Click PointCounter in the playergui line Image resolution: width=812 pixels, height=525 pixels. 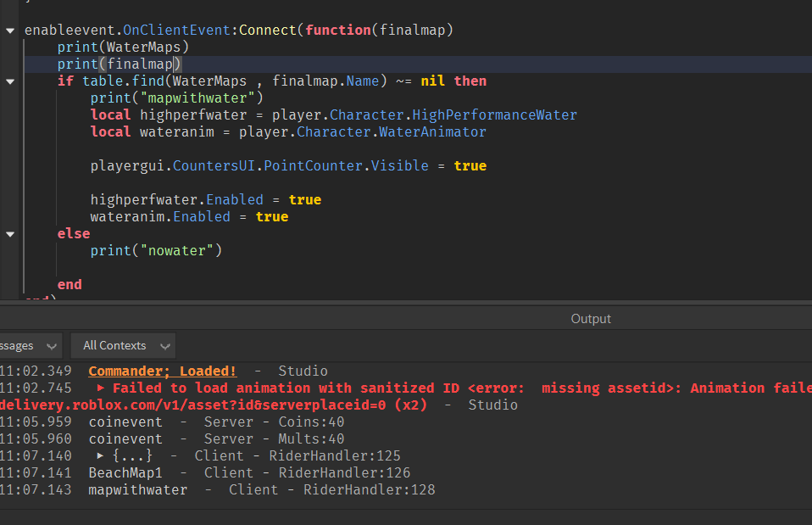pos(314,166)
